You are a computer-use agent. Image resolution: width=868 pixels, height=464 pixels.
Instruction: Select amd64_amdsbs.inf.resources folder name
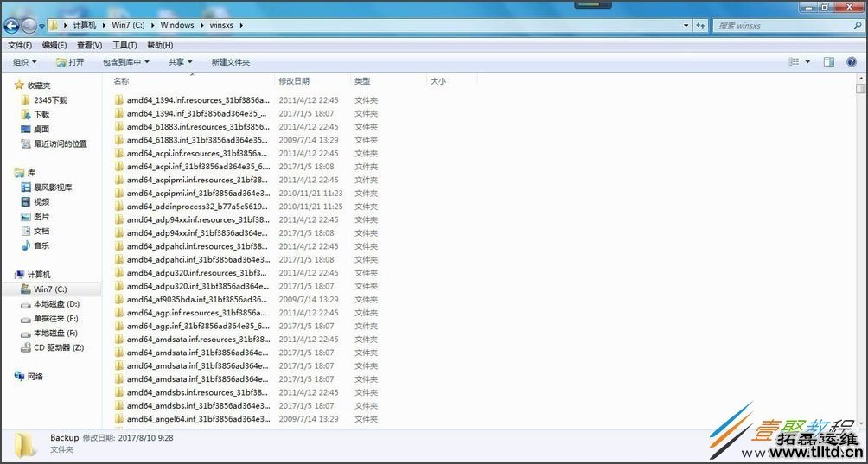198,392
